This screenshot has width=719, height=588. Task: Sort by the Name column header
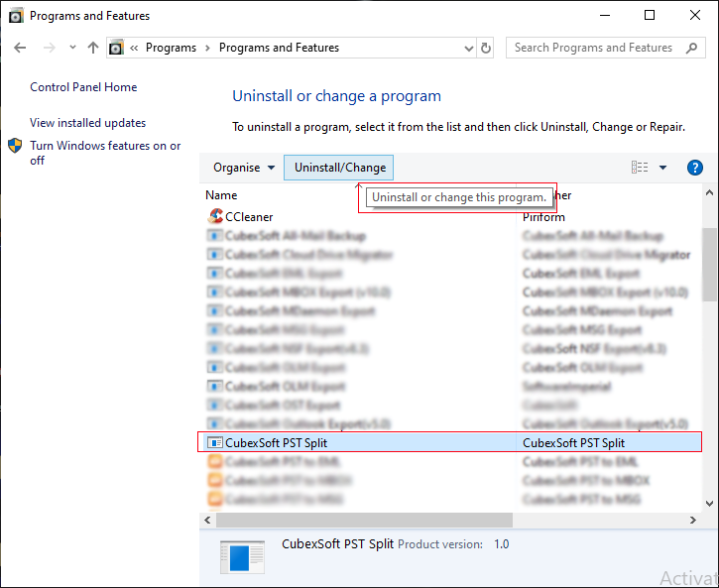pyautogui.click(x=221, y=195)
